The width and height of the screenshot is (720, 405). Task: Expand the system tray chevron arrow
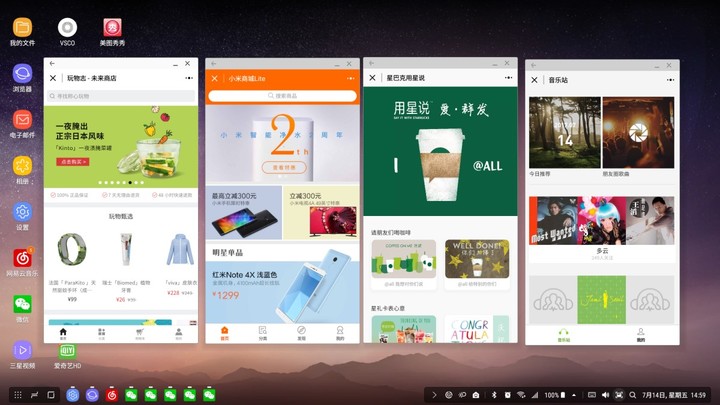tap(434, 395)
